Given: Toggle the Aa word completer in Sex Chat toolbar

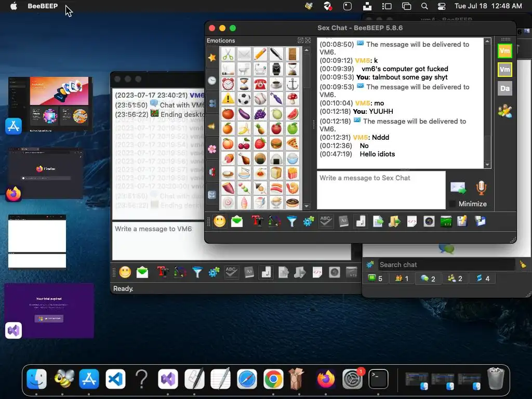Looking at the screenshot, I should pos(343,221).
